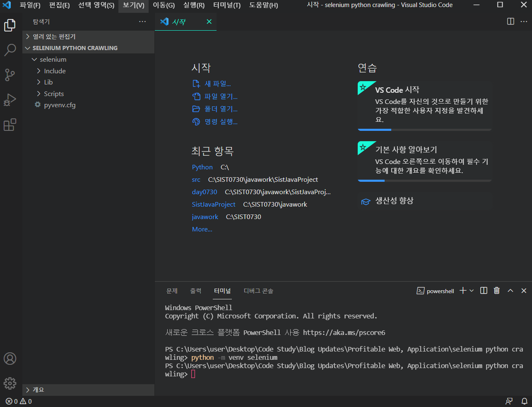This screenshot has width=532, height=407.
Task: Open notifications bell in status bar
Action: [x=524, y=401]
